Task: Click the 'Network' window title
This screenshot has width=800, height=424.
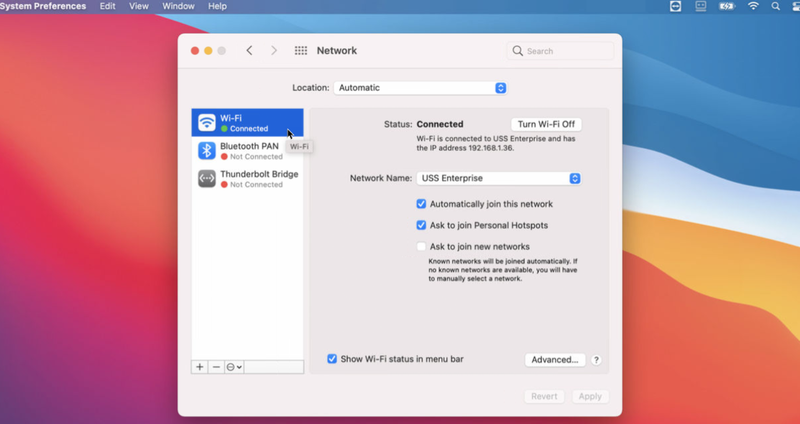Action: tap(337, 51)
